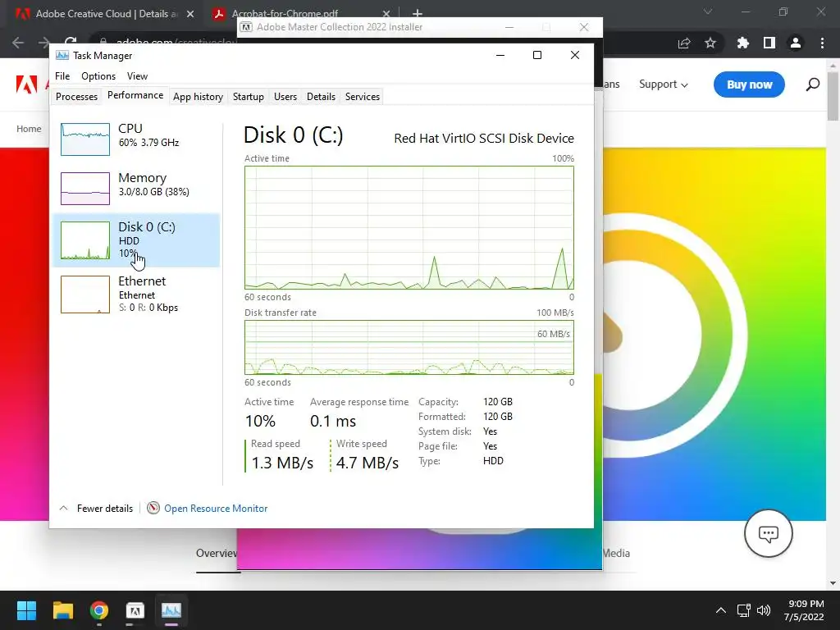This screenshot has width=840, height=630.
Task: Select the Memory performance entry
Action: [136, 188]
